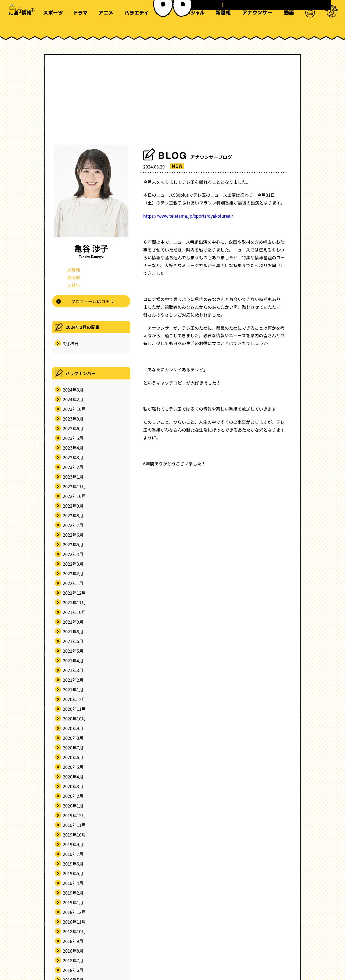Click the arrow icon beside 3月29日
The width and height of the screenshot is (345, 980).
[58, 343]
